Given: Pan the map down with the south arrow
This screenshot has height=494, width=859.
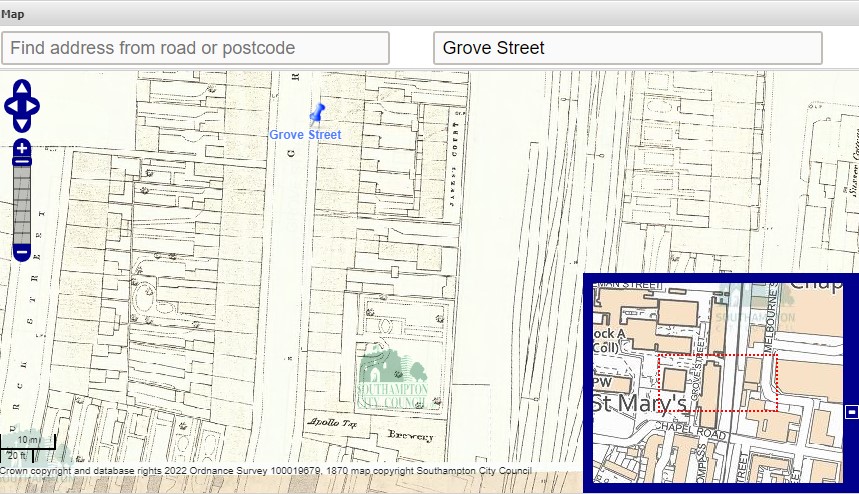Looking at the screenshot, I should click(22, 124).
